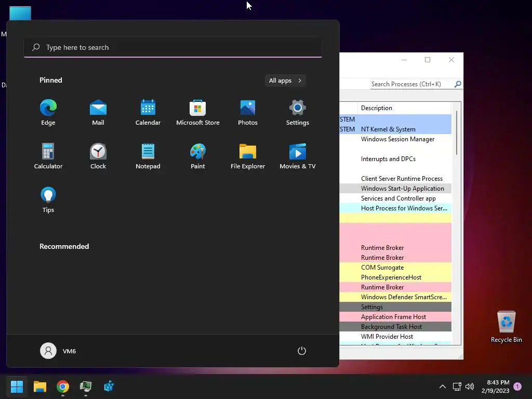Open network status tray icon

[457, 387]
